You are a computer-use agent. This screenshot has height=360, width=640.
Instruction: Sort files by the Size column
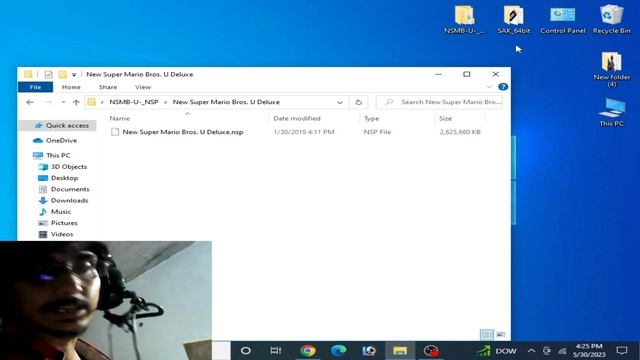445,118
